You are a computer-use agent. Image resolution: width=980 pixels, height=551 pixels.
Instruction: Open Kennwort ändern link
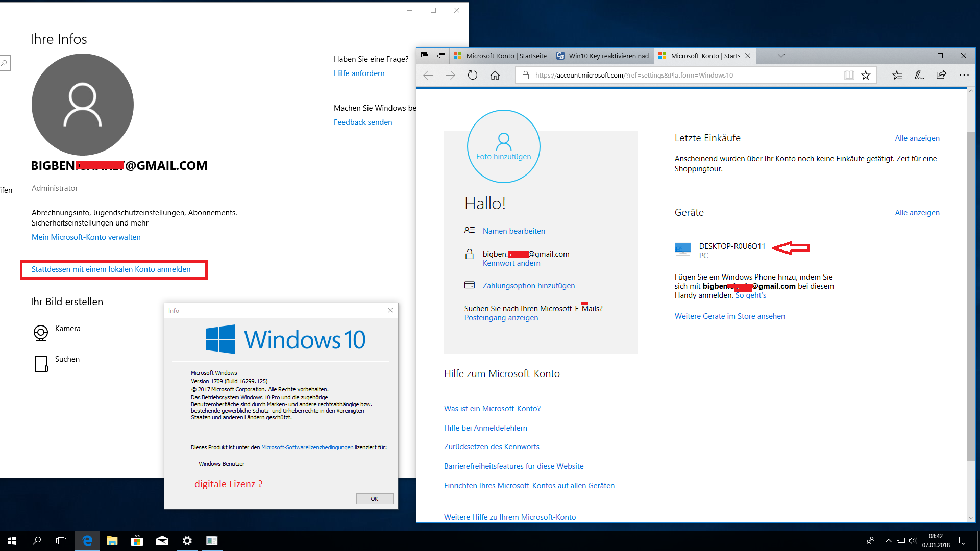pos(511,263)
